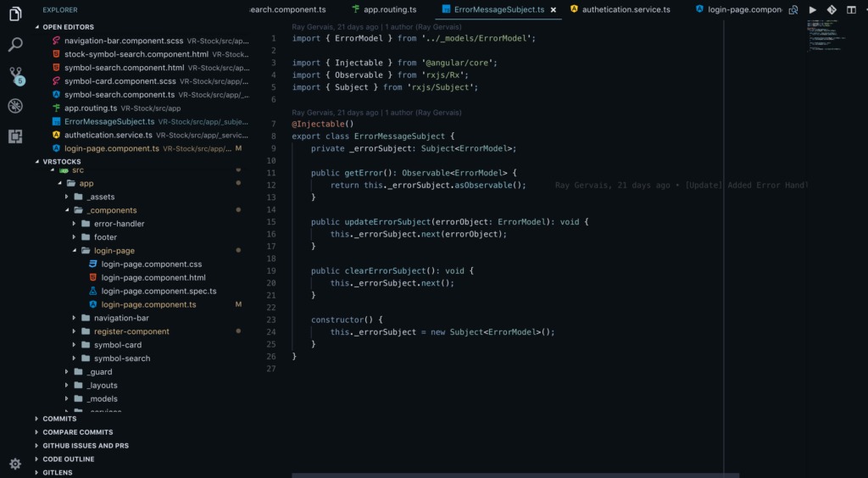Click the Angular icon of login-page.component.ts in tree

pyautogui.click(x=93, y=304)
